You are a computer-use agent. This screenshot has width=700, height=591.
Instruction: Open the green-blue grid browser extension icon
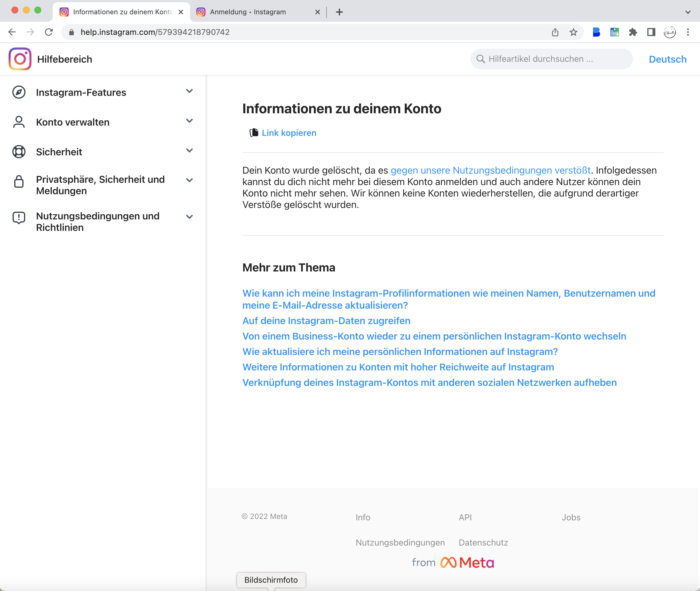[614, 32]
